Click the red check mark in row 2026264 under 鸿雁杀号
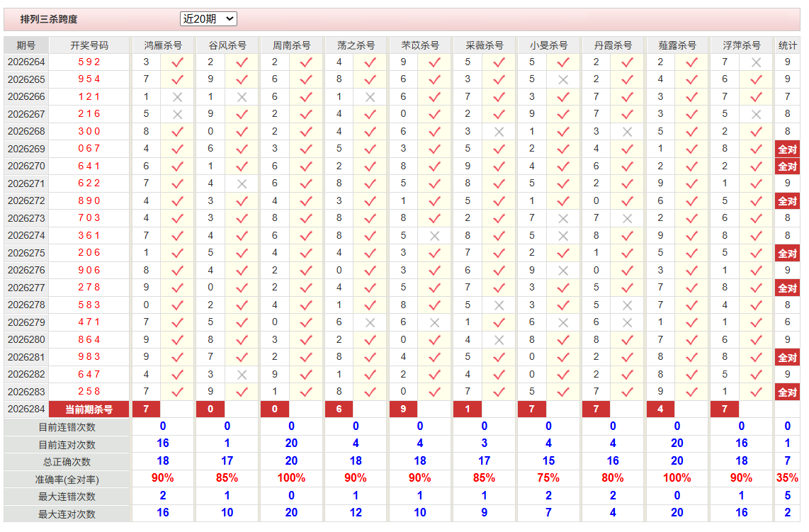The image size is (809, 532). [177, 62]
